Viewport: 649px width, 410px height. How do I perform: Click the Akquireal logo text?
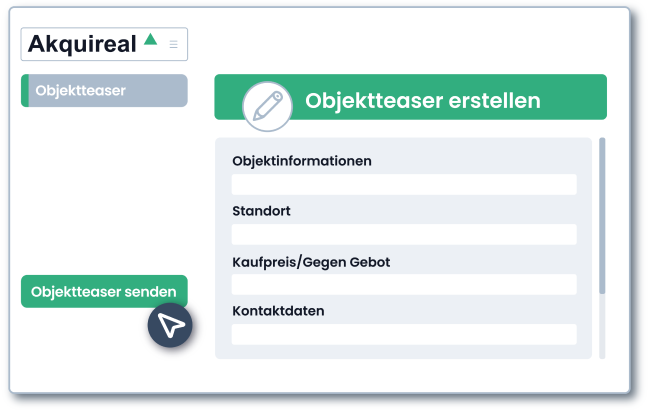(x=82, y=44)
